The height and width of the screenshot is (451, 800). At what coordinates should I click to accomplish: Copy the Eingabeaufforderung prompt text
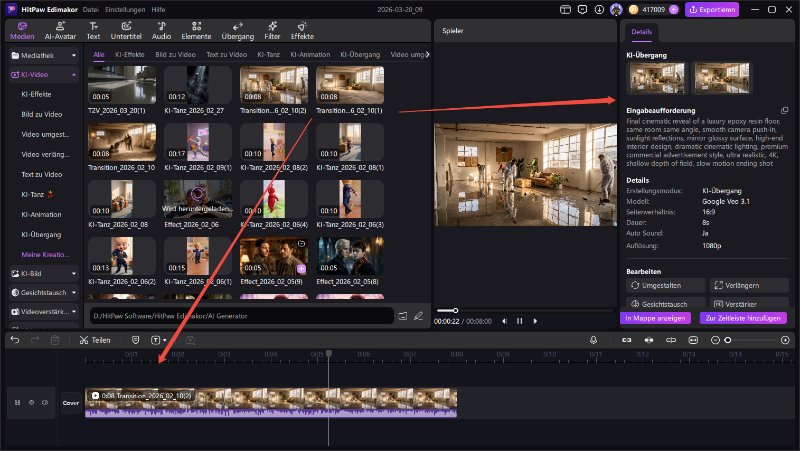tap(784, 110)
